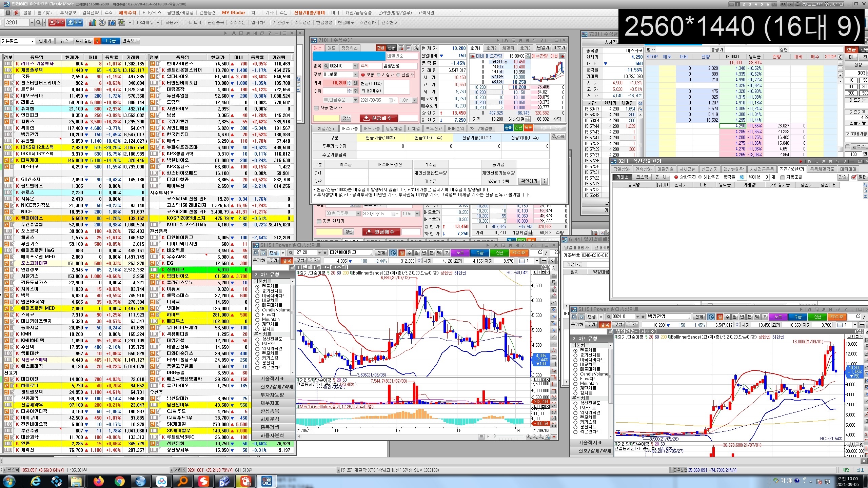Open the 01.보통 order type dropdown
Screen dimensions: 868x488
355,75
